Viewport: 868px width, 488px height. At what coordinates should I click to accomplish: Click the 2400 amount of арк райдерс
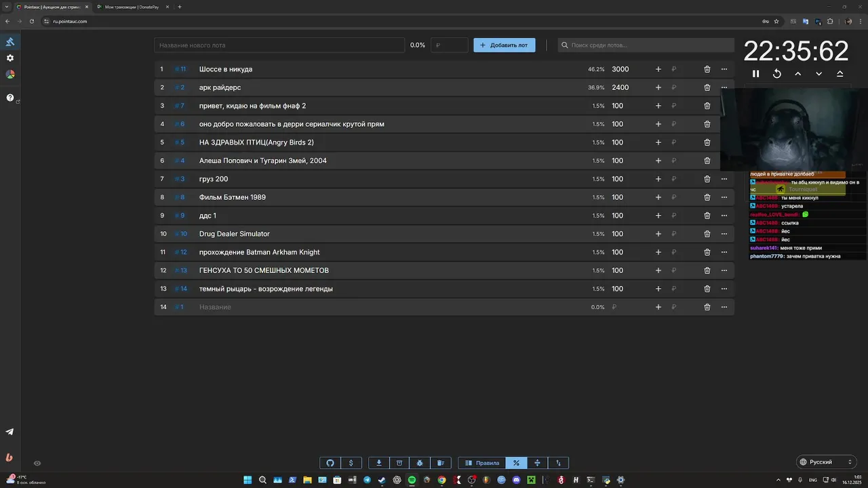tap(620, 87)
